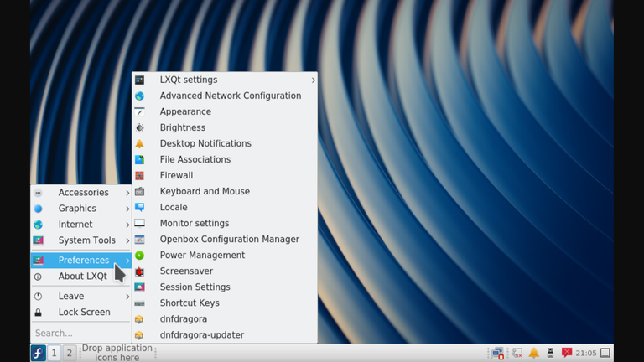Expand the Leave submenu arrow
The width and height of the screenshot is (644, 362).
127,297
